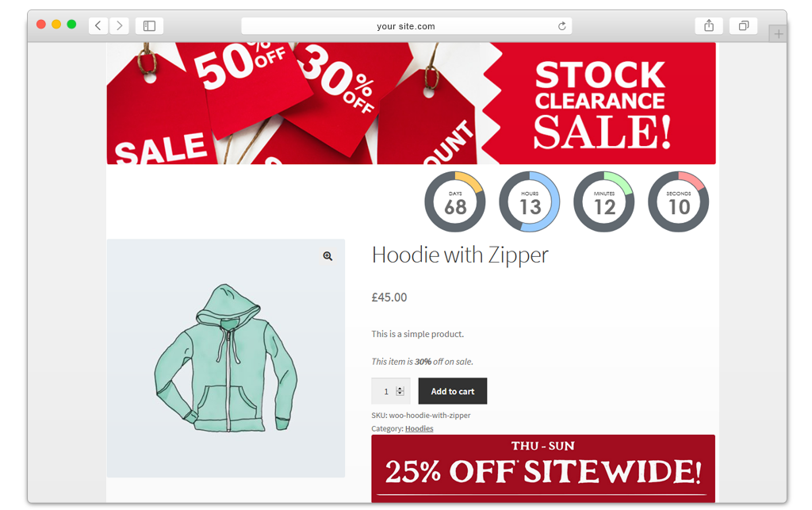Open the share icon in the toolbar

click(709, 25)
